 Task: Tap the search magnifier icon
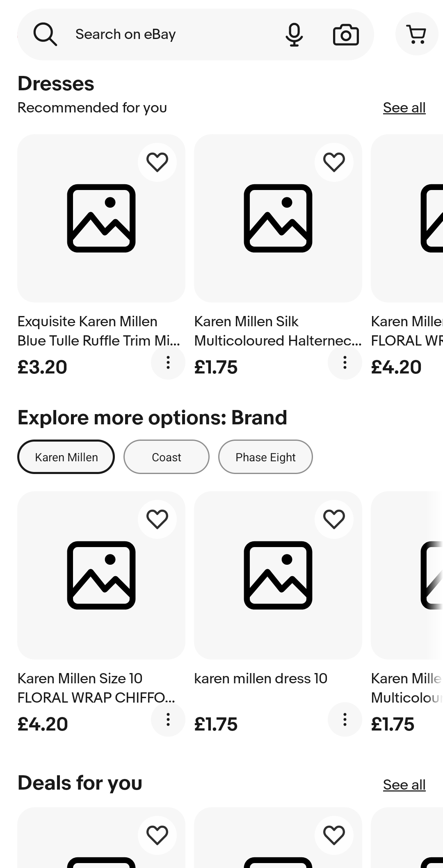coord(45,34)
